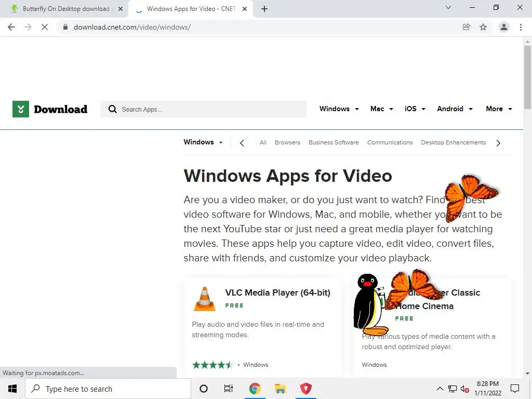Bookmark this page with the star icon

483,27
